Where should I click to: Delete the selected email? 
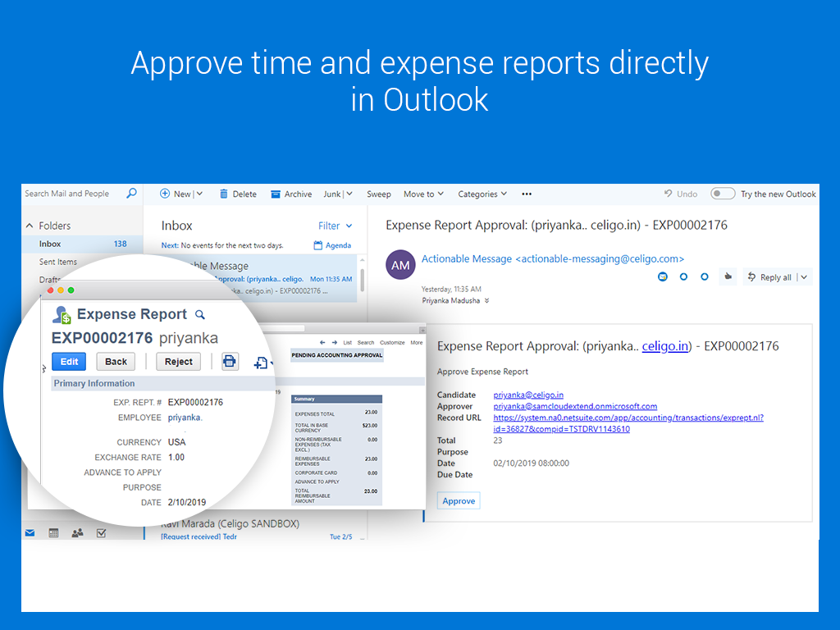pyautogui.click(x=238, y=194)
